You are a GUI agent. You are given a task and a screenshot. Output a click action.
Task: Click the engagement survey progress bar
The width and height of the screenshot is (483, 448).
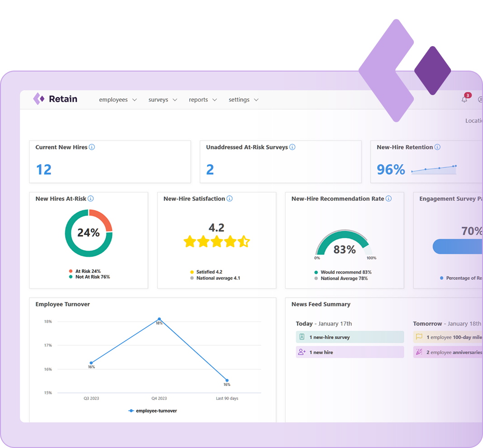457,247
